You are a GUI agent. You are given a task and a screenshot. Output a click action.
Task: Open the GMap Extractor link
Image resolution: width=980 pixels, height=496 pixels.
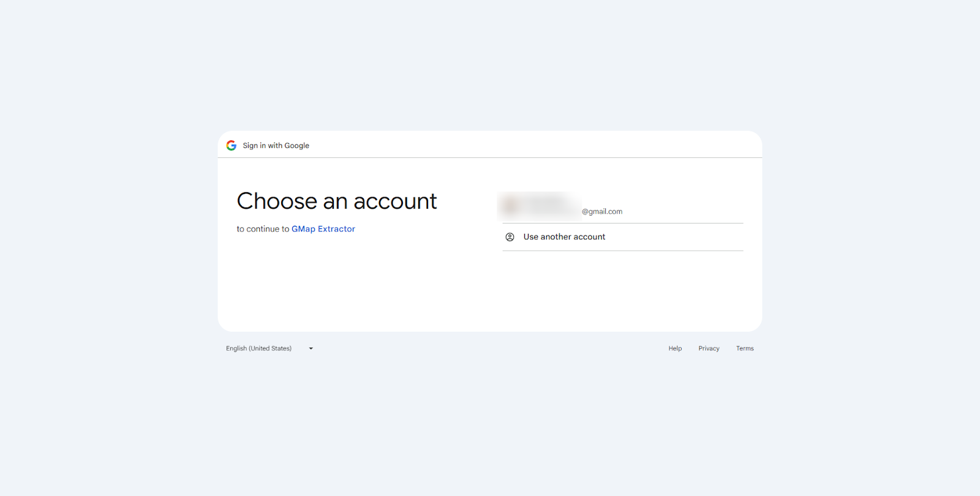[x=323, y=228]
